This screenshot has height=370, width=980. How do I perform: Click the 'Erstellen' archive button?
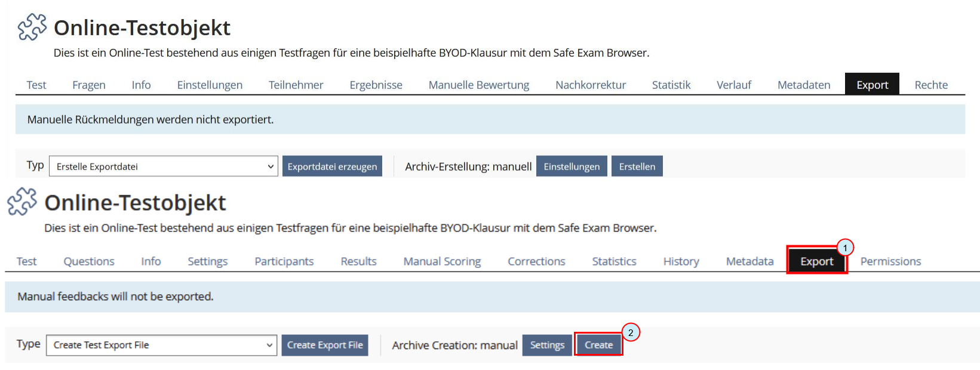click(x=637, y=166)
